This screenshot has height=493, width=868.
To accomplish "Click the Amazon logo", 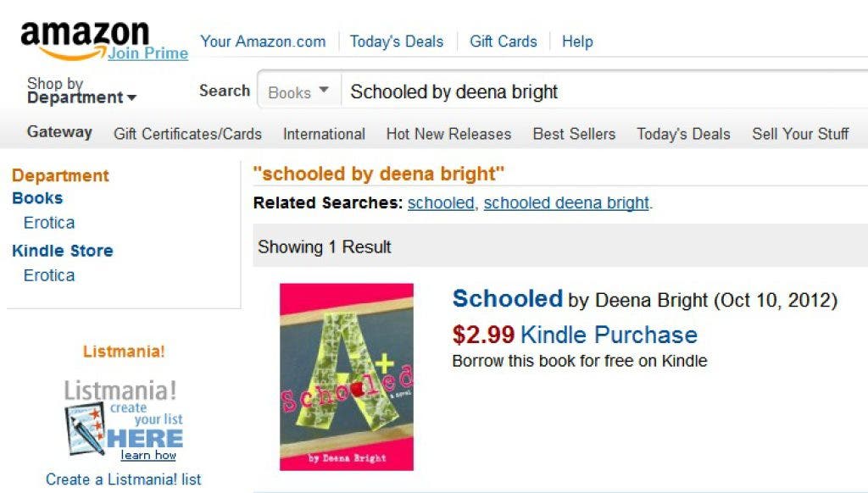I will click(84, 36).
